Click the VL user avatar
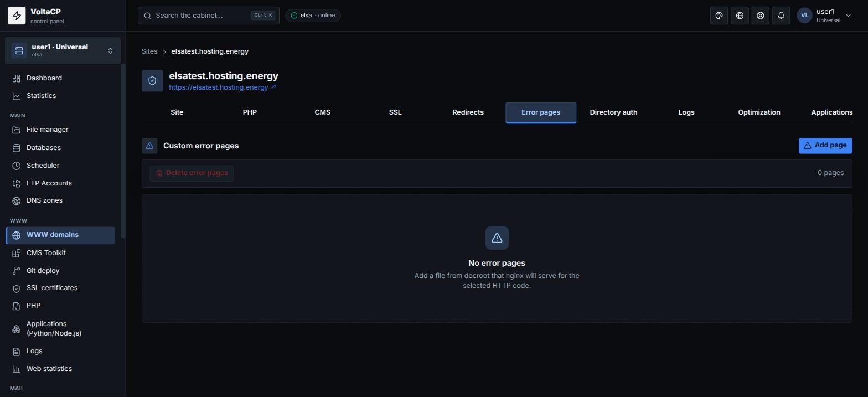The height and width of the screenshot is (397, 868). click(804, 16)
